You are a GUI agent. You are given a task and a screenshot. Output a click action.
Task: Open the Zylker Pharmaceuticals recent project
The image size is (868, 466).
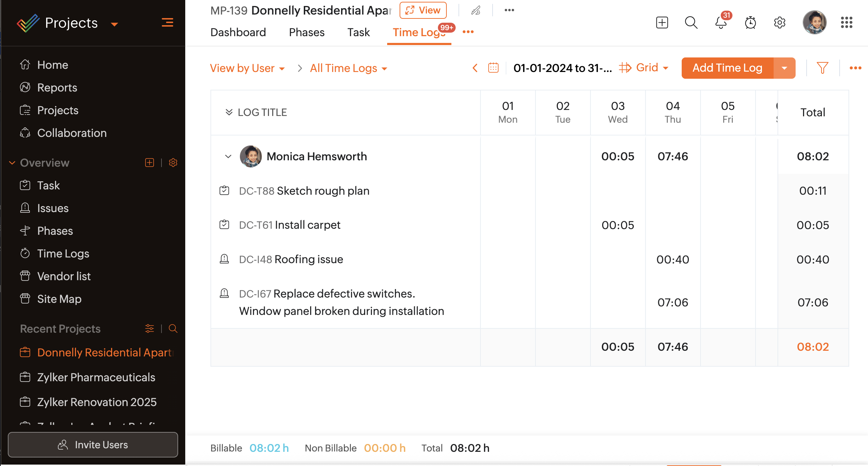pos(96,377)
